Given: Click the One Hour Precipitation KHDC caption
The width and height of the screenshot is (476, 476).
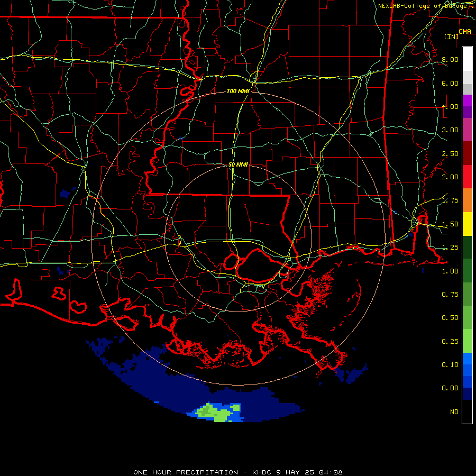Looking at the screenshot, I should point(238,472).
